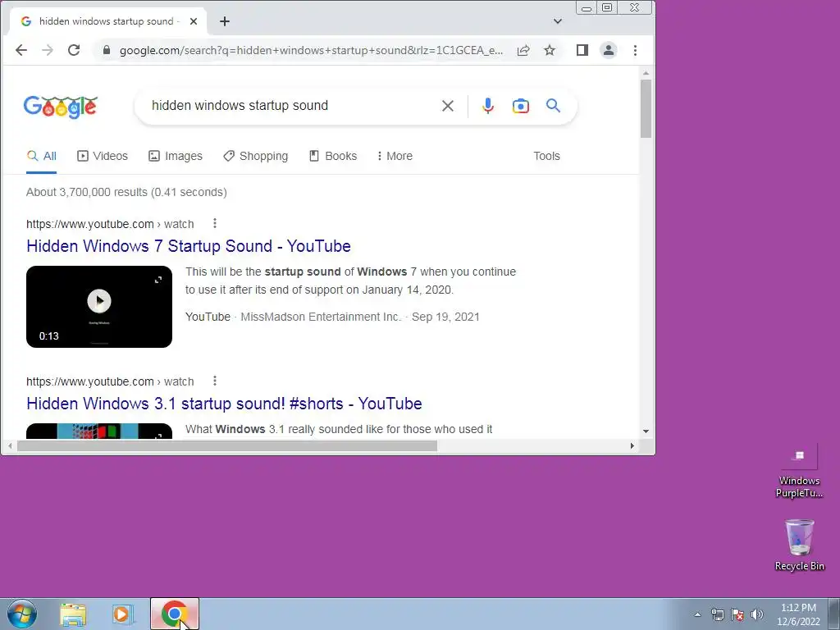Click the scroll up arrow
Viewport: 840px width, 630px height.
tap(646, 73)
